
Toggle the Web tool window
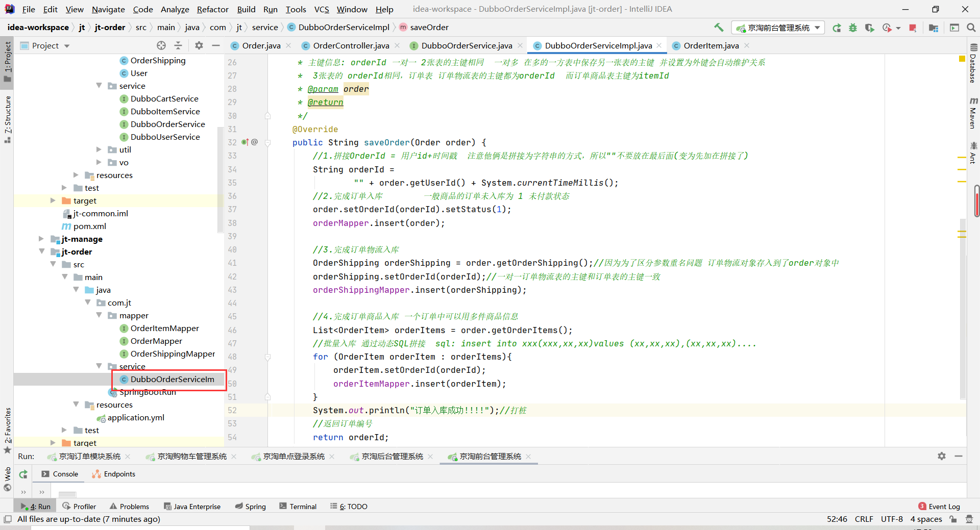click(x=7, y=478)
